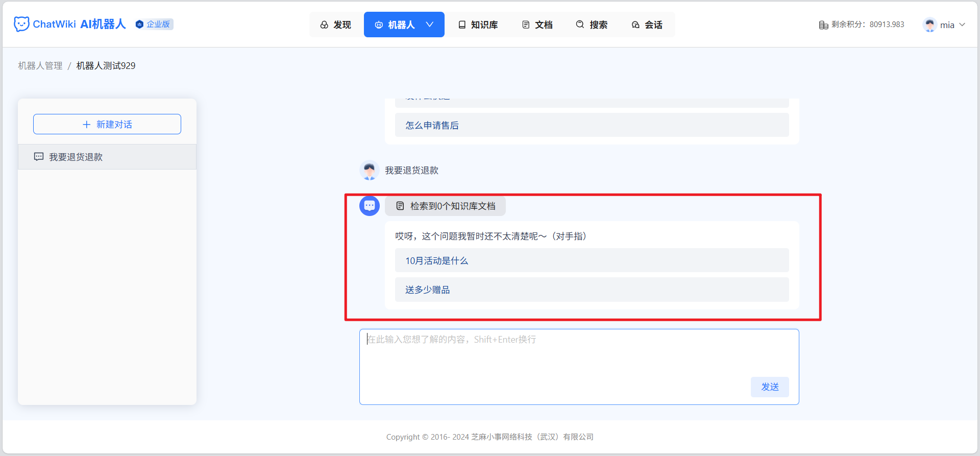
Task: Choose the suggested question 10月活动是什么
Action: coord(592,260)
